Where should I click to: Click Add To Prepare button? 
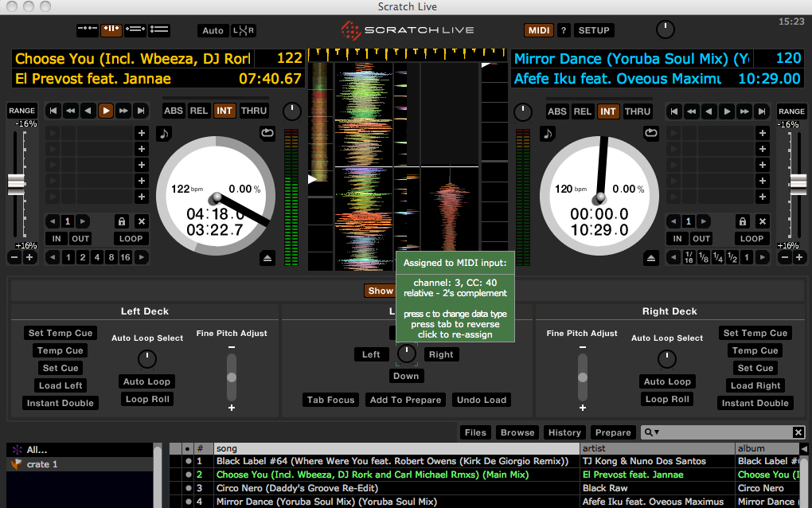click(405, 400)
